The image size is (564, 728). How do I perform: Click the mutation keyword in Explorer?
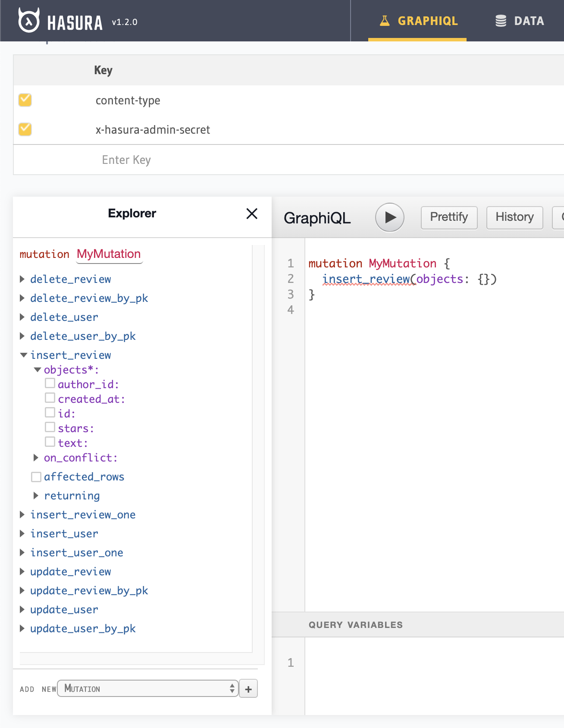pos(44,254)
